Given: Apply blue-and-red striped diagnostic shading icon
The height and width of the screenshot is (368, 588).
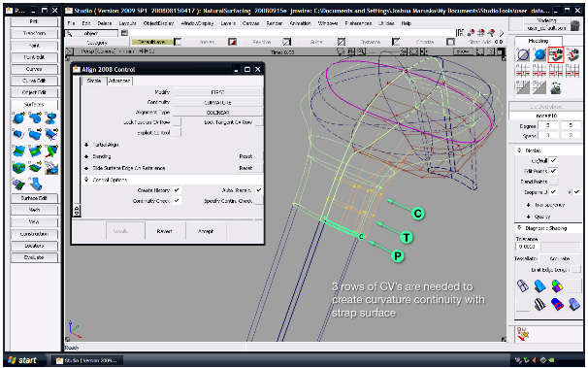Looking at the screenshot, I should (x=557, y=304).
